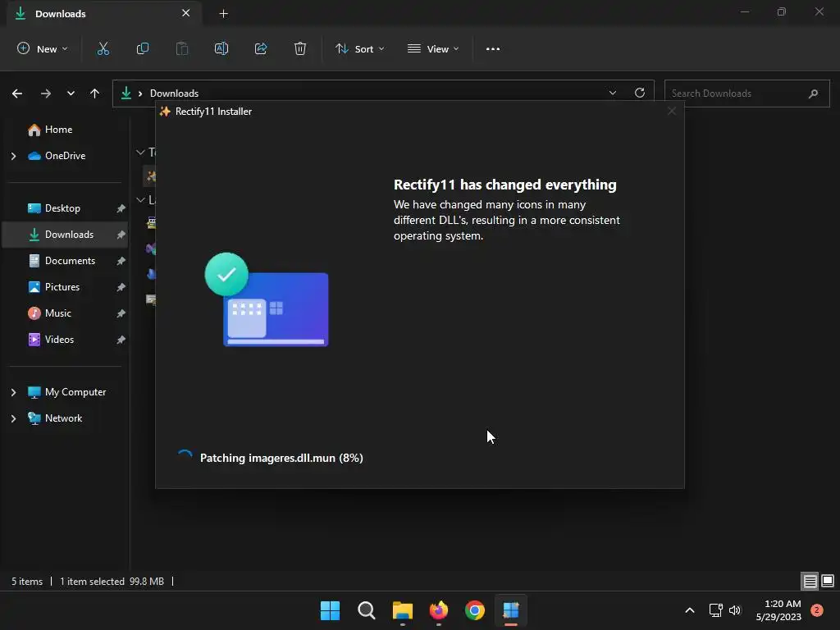Click the Search Downloads input field
This screenshot has height=630, width=840.
pos(746,94)
